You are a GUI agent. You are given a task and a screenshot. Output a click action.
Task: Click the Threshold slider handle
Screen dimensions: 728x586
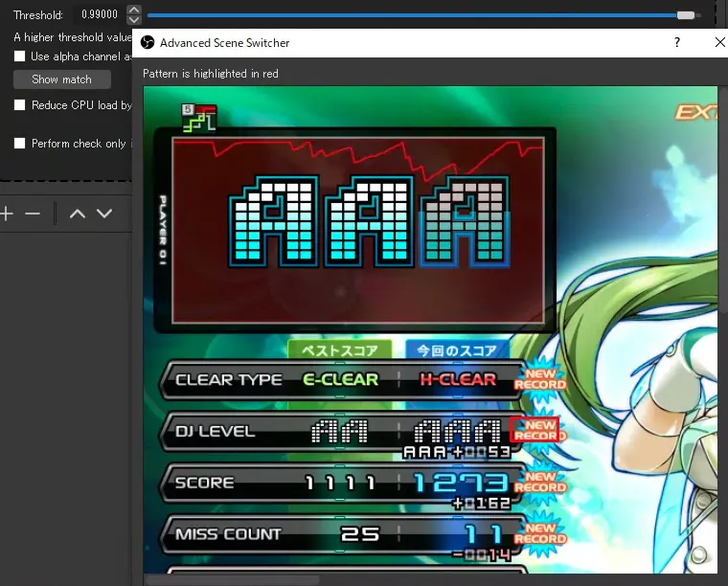pos(685,15)
